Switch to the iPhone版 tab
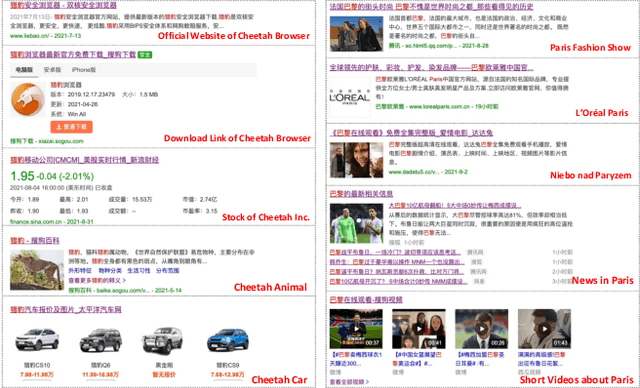Image resolution: width=640 pixels, height=388 pixels. coord(84,70)
